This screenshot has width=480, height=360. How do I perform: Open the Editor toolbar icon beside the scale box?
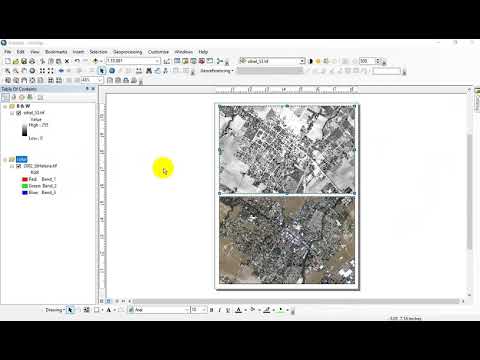(x=167, y=61)
